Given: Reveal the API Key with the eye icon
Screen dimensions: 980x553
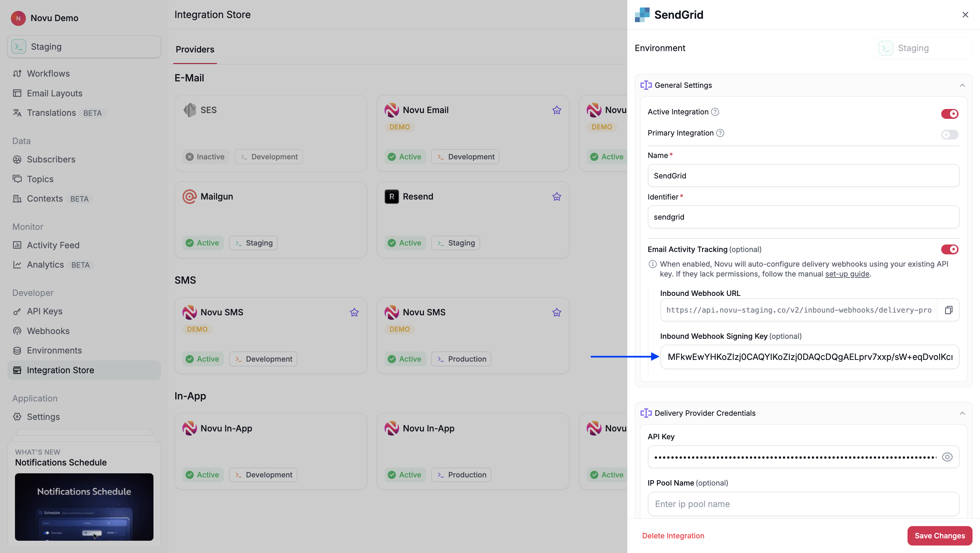Looking at the screenshot, I should coord(947,457).
